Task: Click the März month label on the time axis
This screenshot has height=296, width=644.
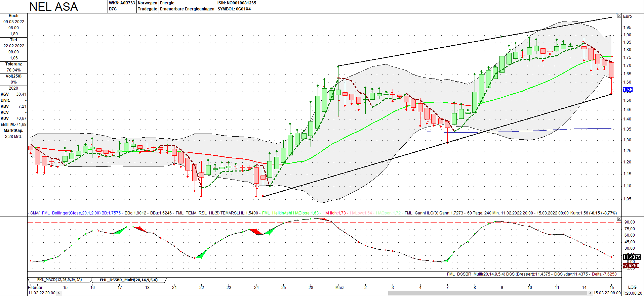Action: 340,288
